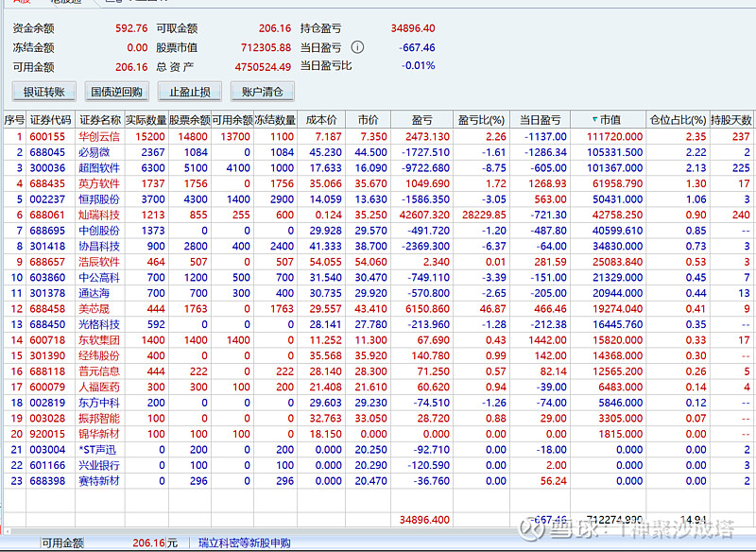Screen dimensions: 756x552
Task: Select stock row 经纬股份
Action: click(378, 355)
